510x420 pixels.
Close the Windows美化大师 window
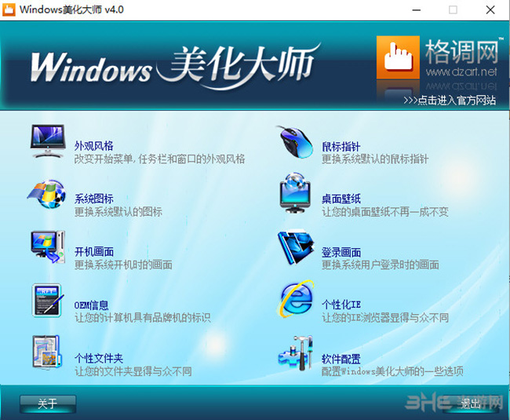click(x=490, y=9)
